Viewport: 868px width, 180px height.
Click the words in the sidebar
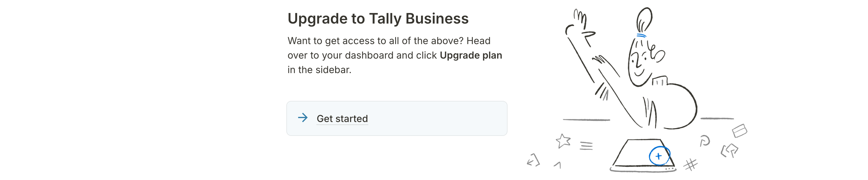pyautogui.click(x=319, y=69)
